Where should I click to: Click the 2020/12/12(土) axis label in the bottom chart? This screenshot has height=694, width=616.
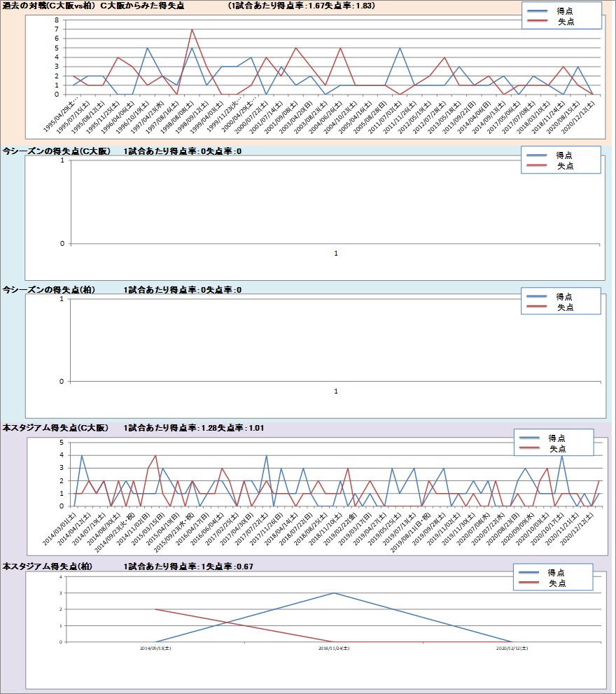(x=512, y=649)
